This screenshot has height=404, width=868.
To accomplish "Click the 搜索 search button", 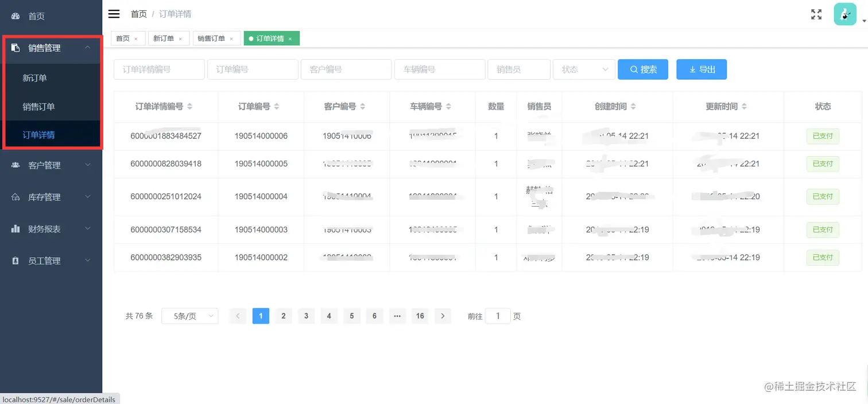I will coord(643,69).
